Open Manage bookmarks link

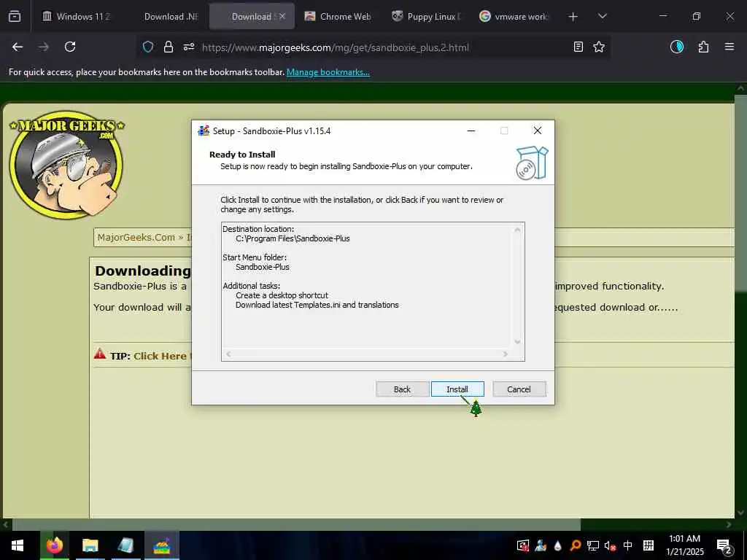pyautogui.click(x=328, y=72)
